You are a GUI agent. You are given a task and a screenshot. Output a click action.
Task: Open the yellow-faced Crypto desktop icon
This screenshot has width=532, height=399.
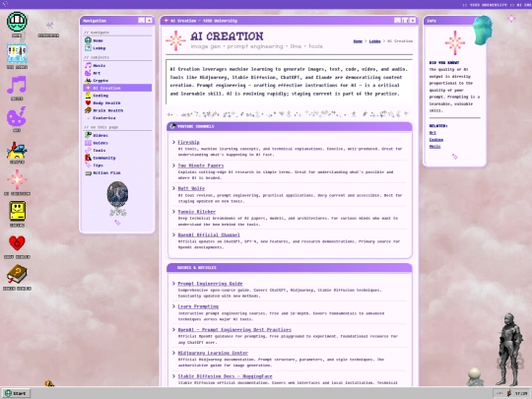(x=17, y=150)
